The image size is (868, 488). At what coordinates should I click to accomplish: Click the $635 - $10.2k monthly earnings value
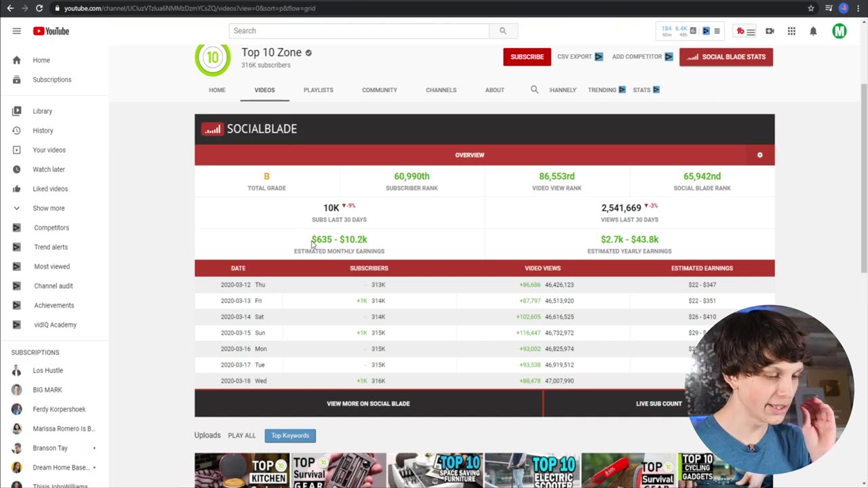339,239
